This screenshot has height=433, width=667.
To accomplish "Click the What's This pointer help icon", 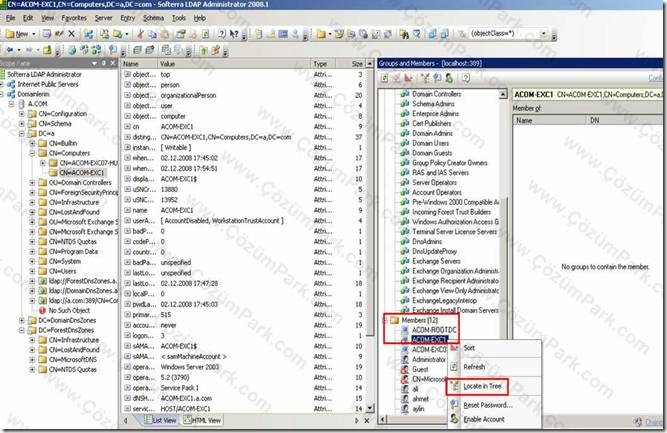I will click(234, 34).
